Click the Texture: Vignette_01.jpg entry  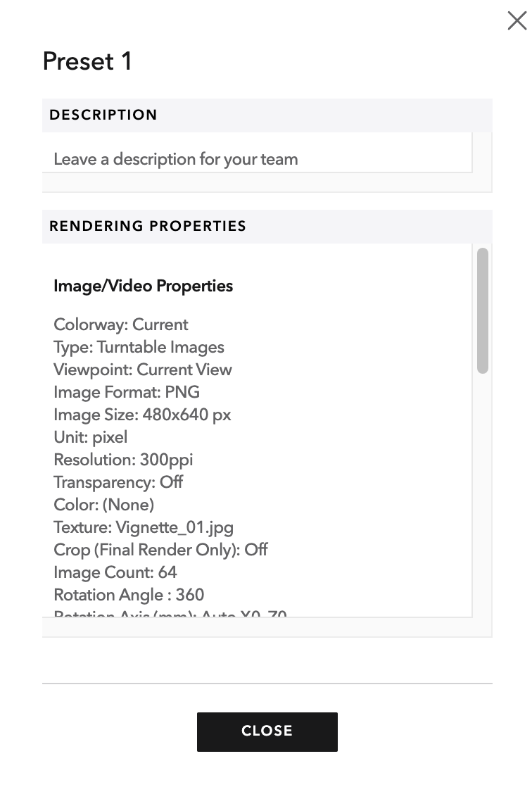pyautogui.click(x=144, y=527)
